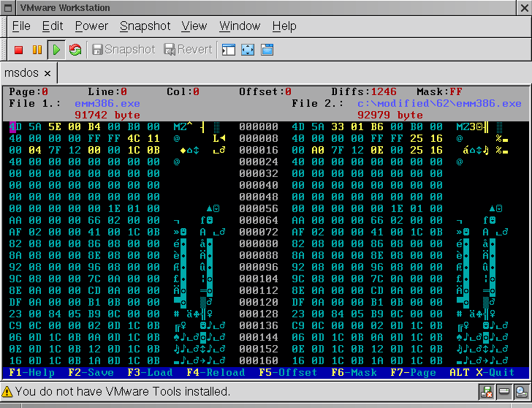
Task: Click offset label 000016
Action: 259,150
